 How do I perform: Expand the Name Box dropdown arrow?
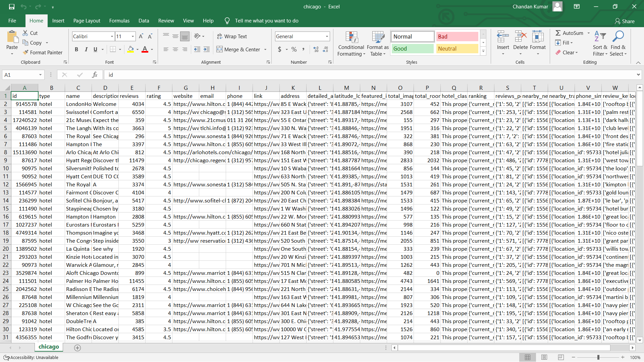(40, 75)
